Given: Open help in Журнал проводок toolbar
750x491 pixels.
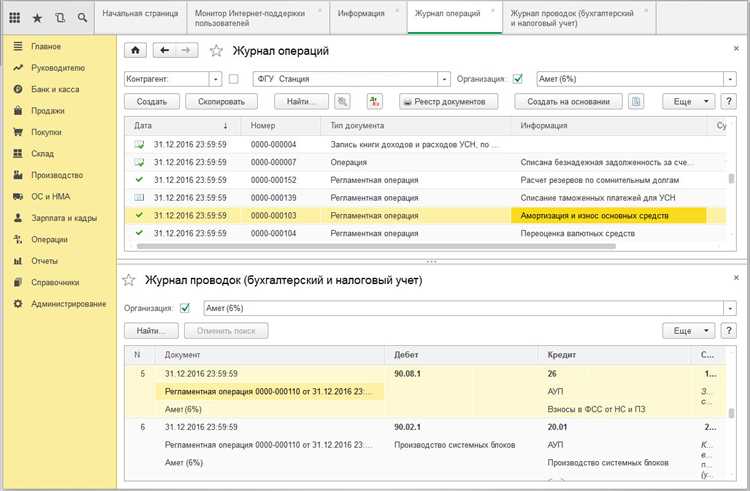Looking at the screenshot, I should click(728, 330).
